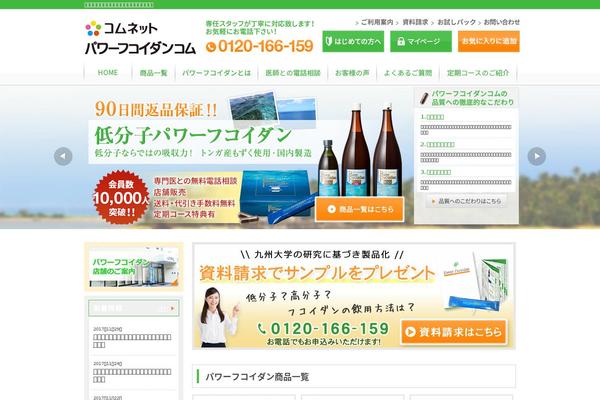Click the play icon on 資料請求はこちら

tap(411, 332)
